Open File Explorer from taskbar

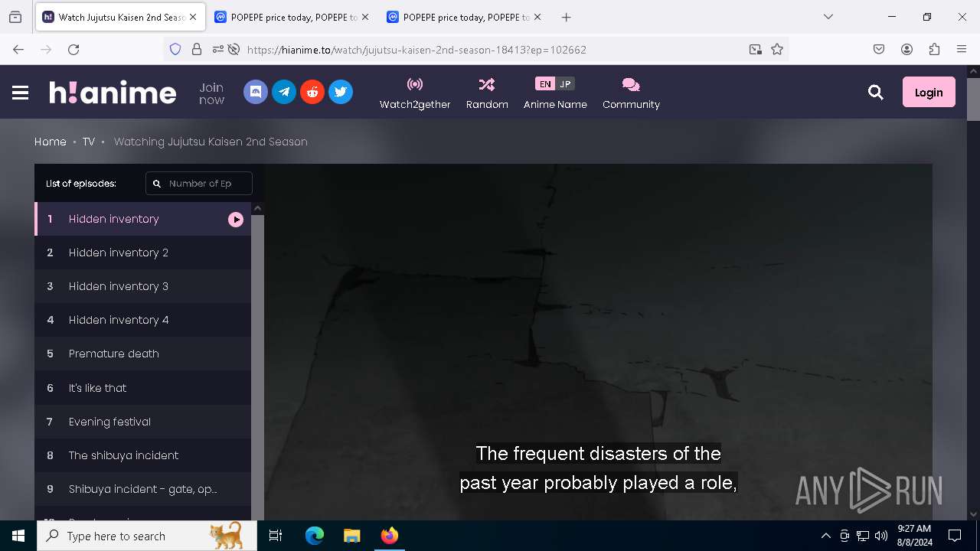click(351, 536)
